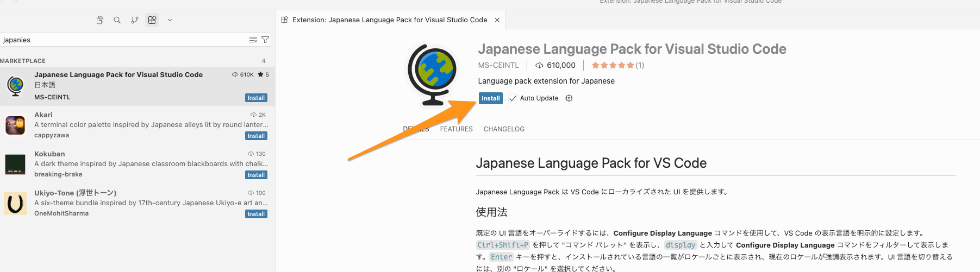
Task: Click the extension tab's icon
Action: 284,20
